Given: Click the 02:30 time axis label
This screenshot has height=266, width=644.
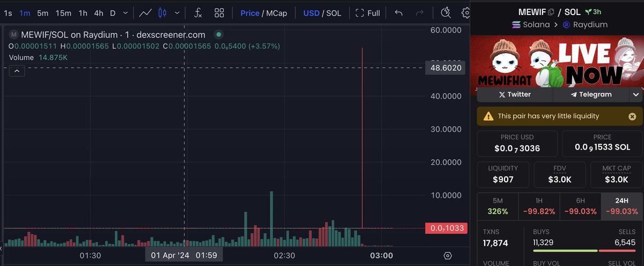Looking at the screenshot, I should (x=284, y=255).
